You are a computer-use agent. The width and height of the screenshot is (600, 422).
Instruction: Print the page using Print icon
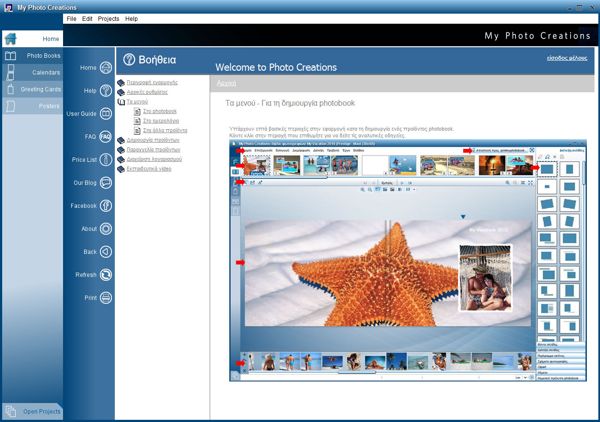[106, 297]
